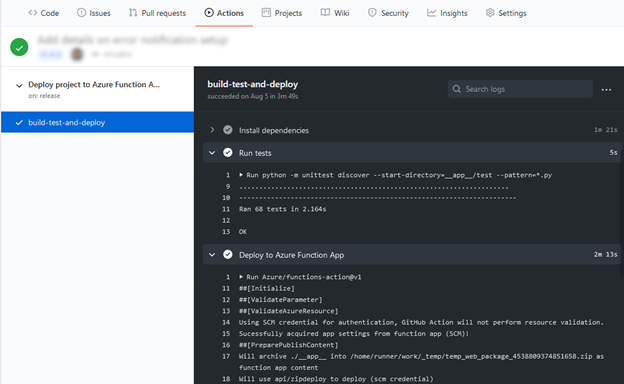Click the Wiki book icon
Image resolution: width=624 pixels, height=384 pixels.
325,13
